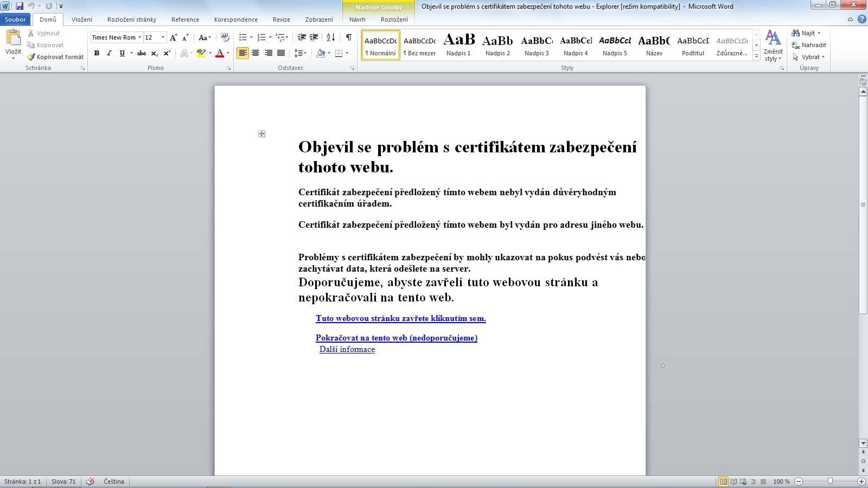Viewport: 868px width, 488px height.
Task: Click the Save icon in quick access toolbar
Action: 20,6
